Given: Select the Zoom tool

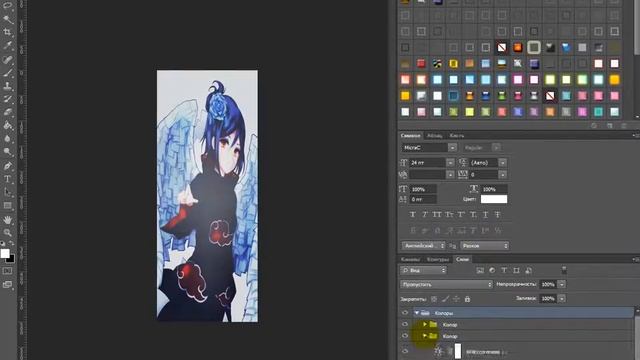Looking at the screenshot, I should 7,232.
